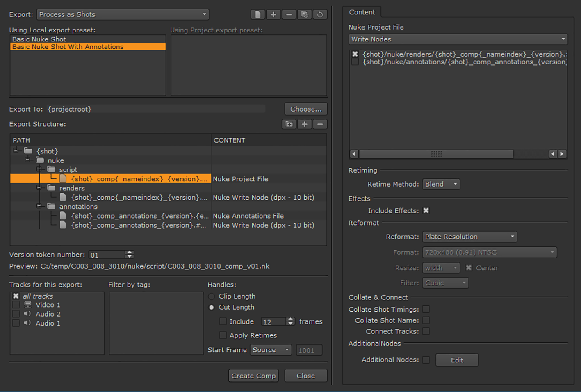
Task: Switch to the Content tab
Action: click(362, 12)
